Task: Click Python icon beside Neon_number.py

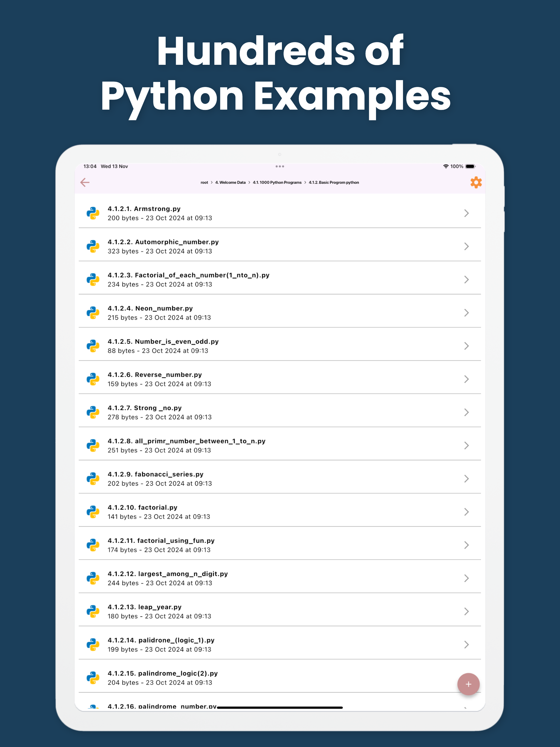Action: click(x=93, y=313)
